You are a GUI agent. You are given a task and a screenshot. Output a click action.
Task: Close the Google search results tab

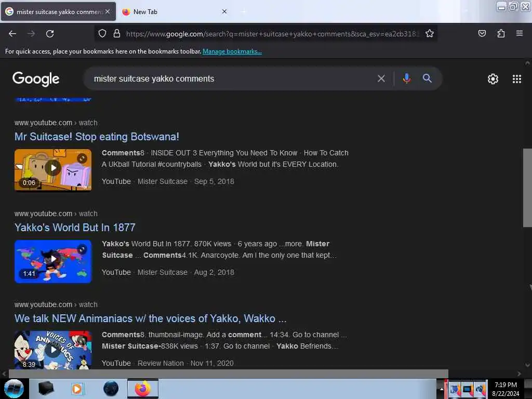[107, 11]
